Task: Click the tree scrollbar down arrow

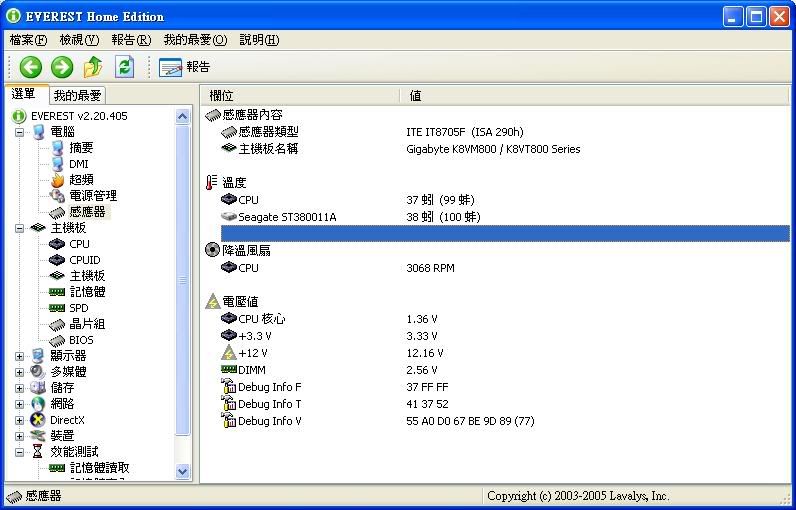Action: click(183, 471)
